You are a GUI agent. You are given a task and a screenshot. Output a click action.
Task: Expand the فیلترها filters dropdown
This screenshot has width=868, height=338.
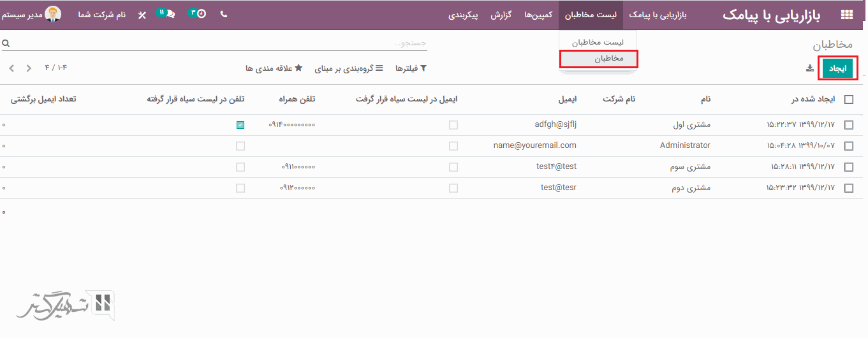[x=411, y=68]
